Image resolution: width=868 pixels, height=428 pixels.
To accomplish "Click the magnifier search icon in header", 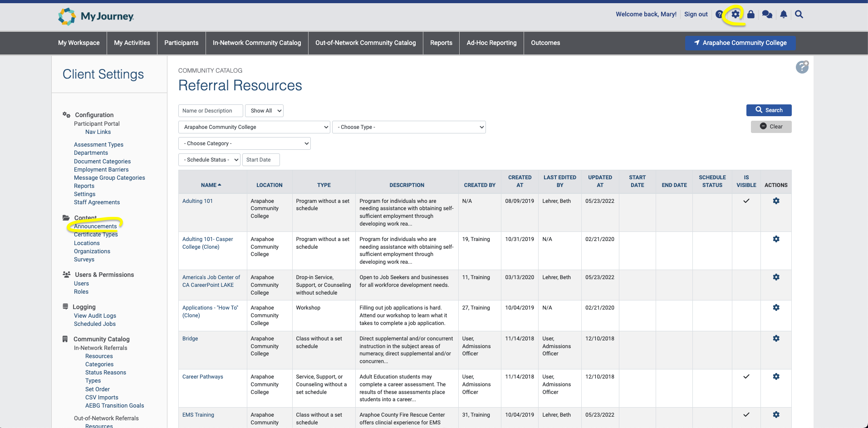I will coord(799,15).
